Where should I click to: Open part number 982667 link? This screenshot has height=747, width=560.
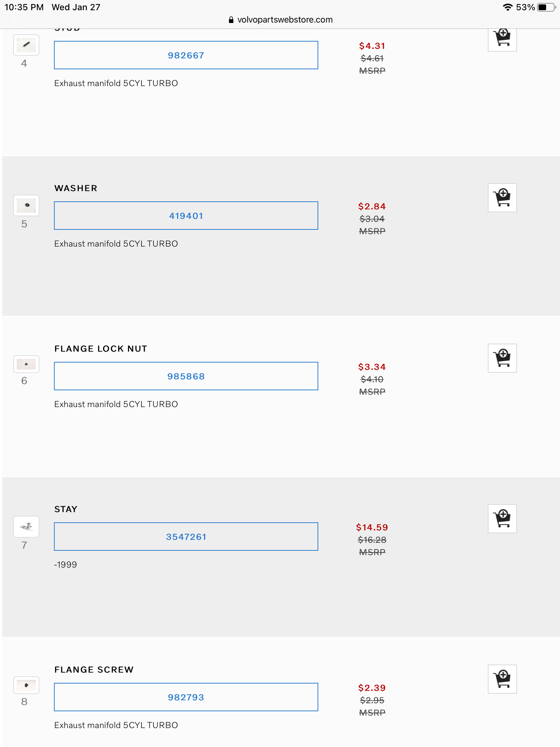tap(186, 55)
